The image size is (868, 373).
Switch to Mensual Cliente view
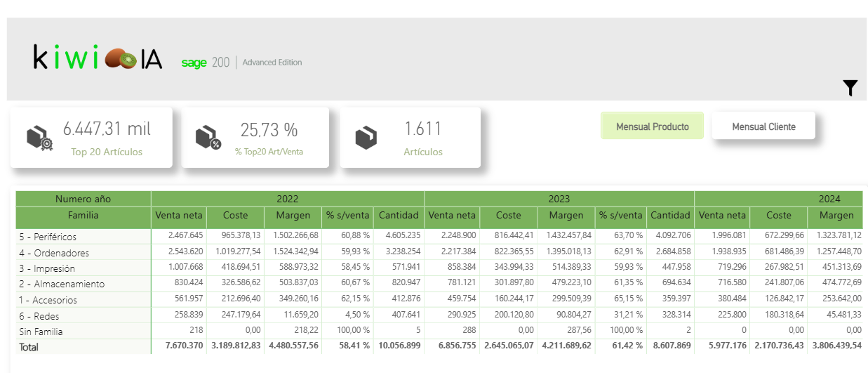coord(763,126)
